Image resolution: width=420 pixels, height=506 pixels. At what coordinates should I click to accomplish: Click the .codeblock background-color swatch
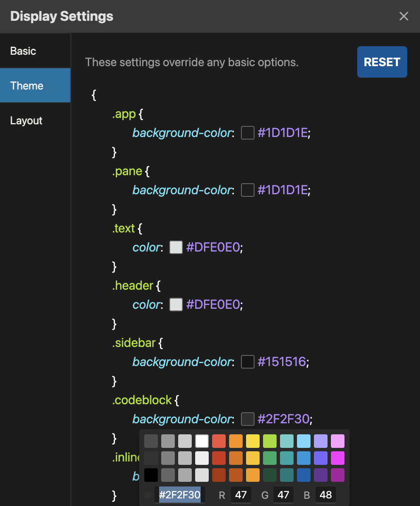click(x=248, y=419)
